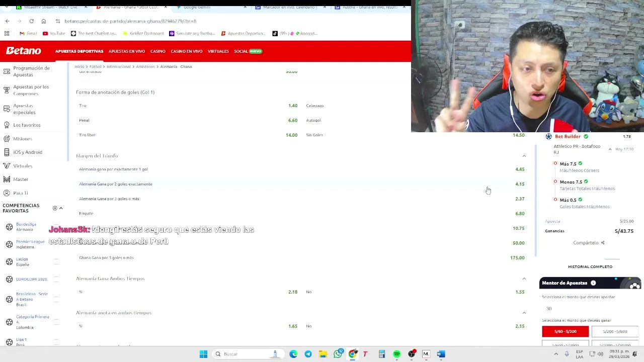Viewport: 644px width, 362px height.
Task: Click the browser home icon
Action: (44, 21)
